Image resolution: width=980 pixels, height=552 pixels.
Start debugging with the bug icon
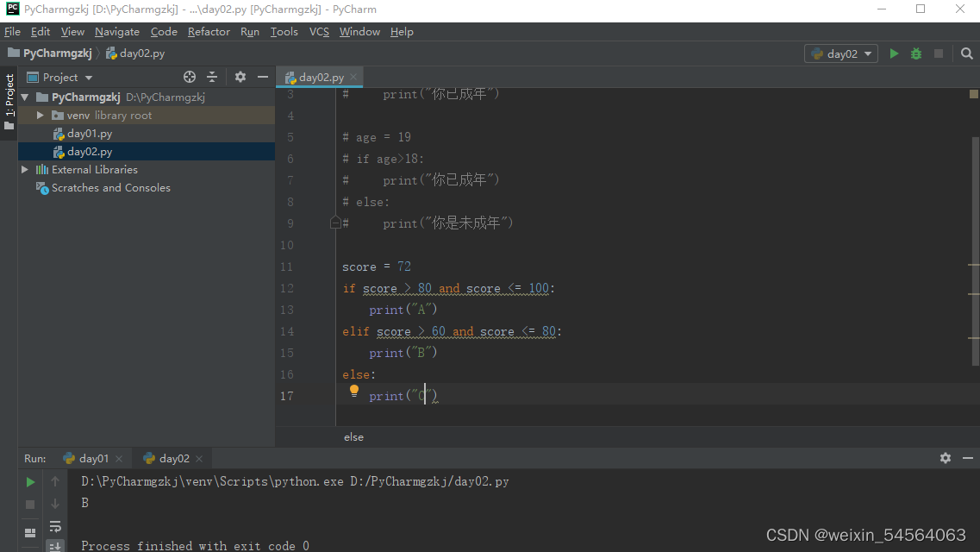pos(916,53)
